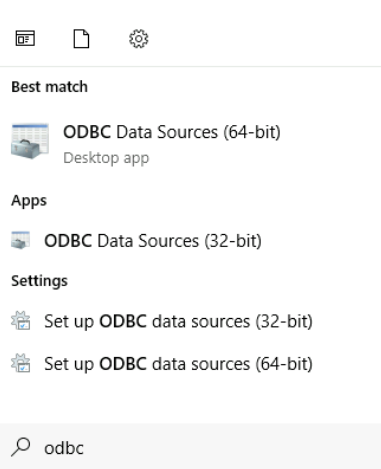Open Set up ODBC data sources (64-bit)
This screenshot has height=469, width=381.
[x=190, y=363]
